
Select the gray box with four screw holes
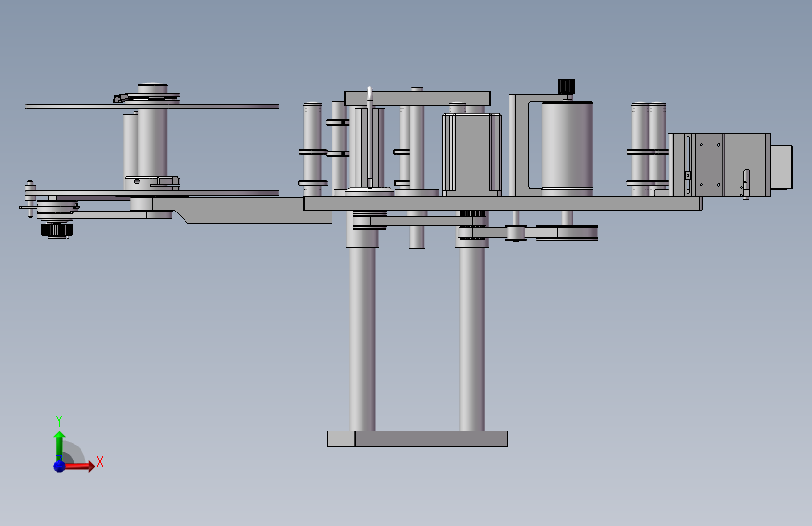[x=708, y=164]
